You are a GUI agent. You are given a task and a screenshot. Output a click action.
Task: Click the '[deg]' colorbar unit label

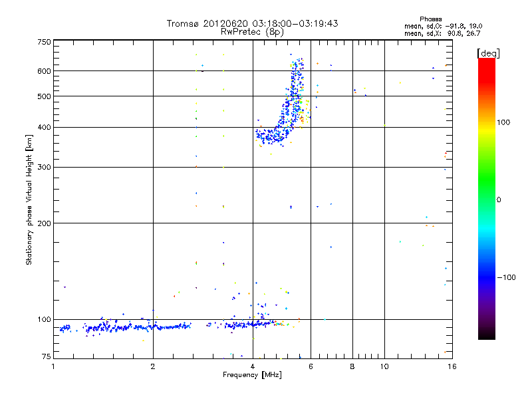[488, 53]
